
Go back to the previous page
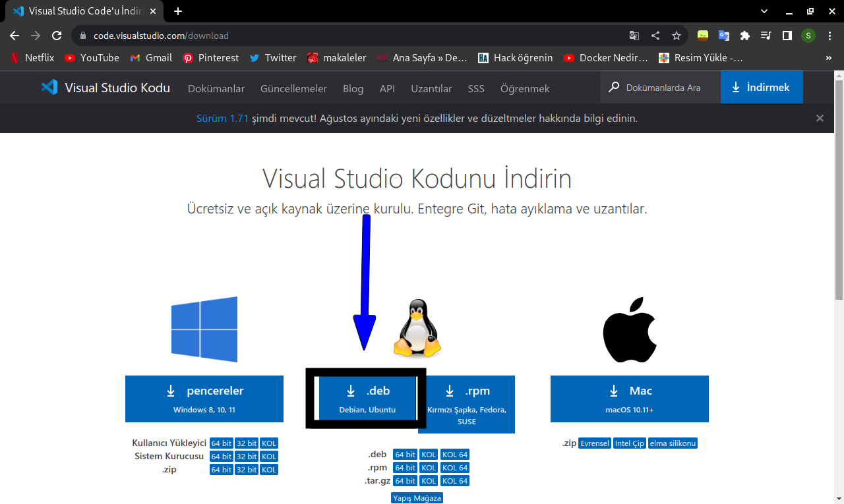click(x=15, y=36)
